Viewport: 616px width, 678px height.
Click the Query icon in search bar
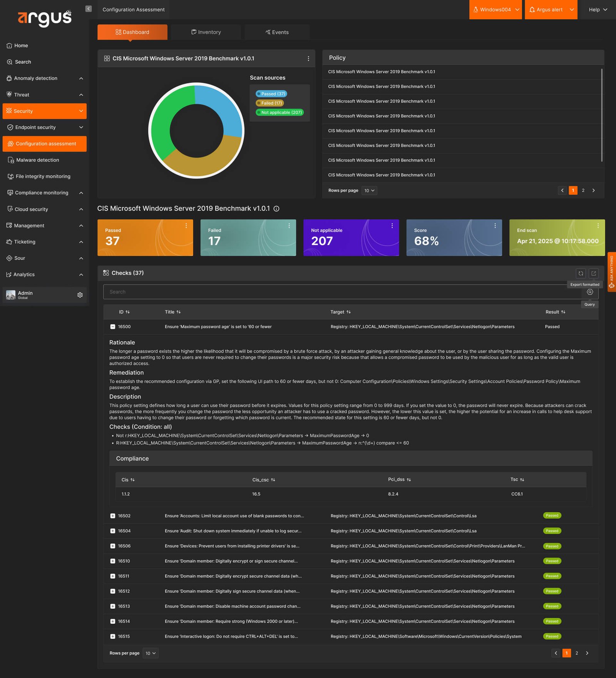tap(590, 292)
